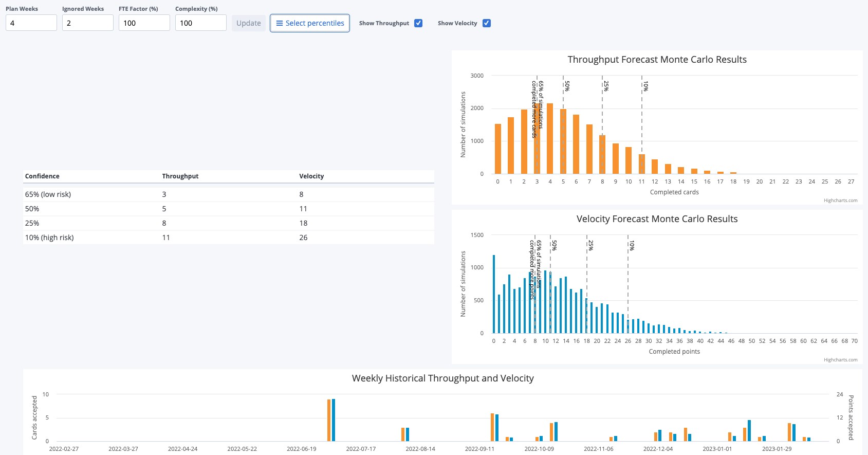Uncheck the Show Throughput checkbox

pyautogui.click(x=418, y=23)
